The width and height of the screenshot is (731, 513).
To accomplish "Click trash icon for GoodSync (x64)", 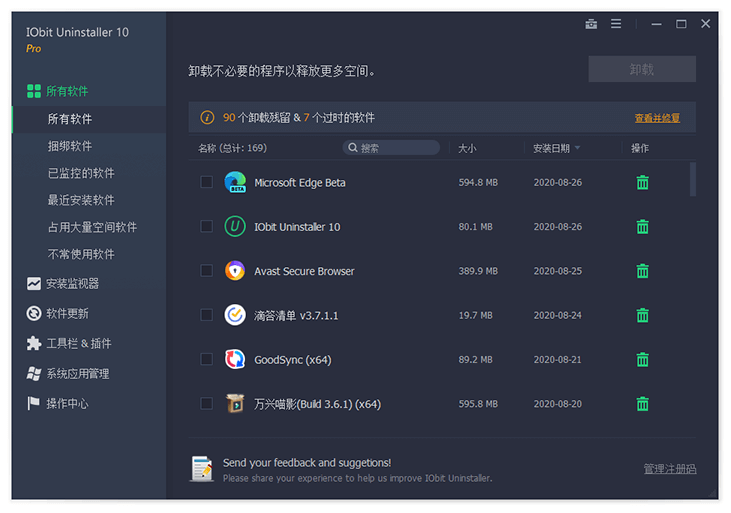I will click(642, 360).
